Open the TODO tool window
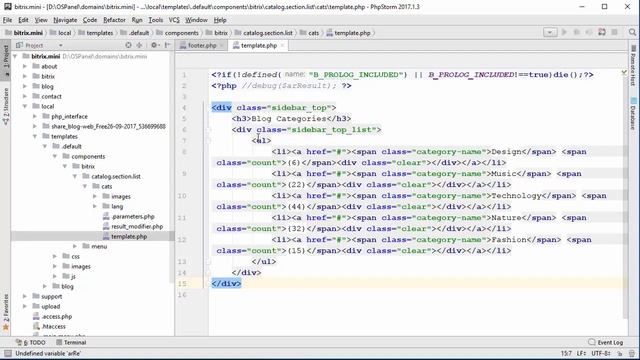Image resolution: width=640 pixels, height=360 pixels. click(30, 342)
